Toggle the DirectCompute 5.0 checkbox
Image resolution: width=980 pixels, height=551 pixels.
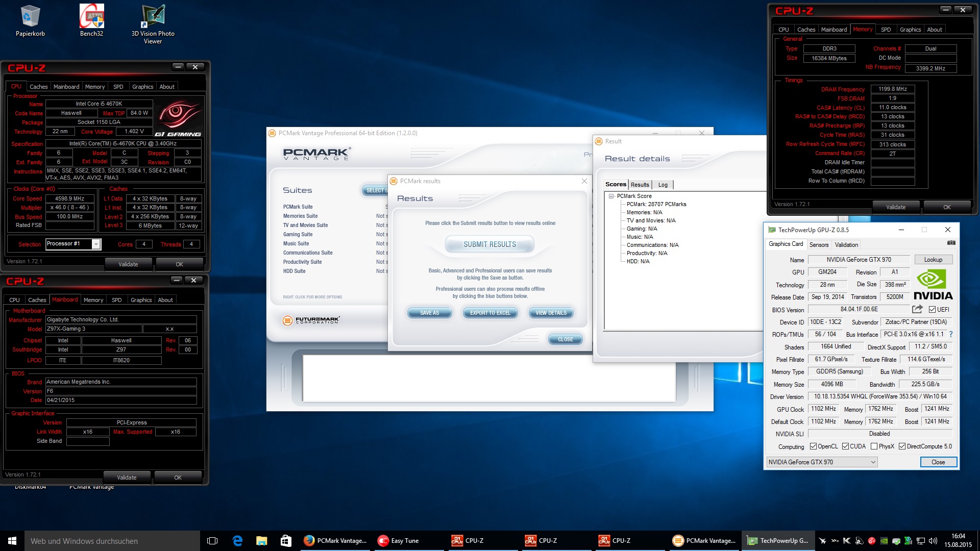pos(902,446)
